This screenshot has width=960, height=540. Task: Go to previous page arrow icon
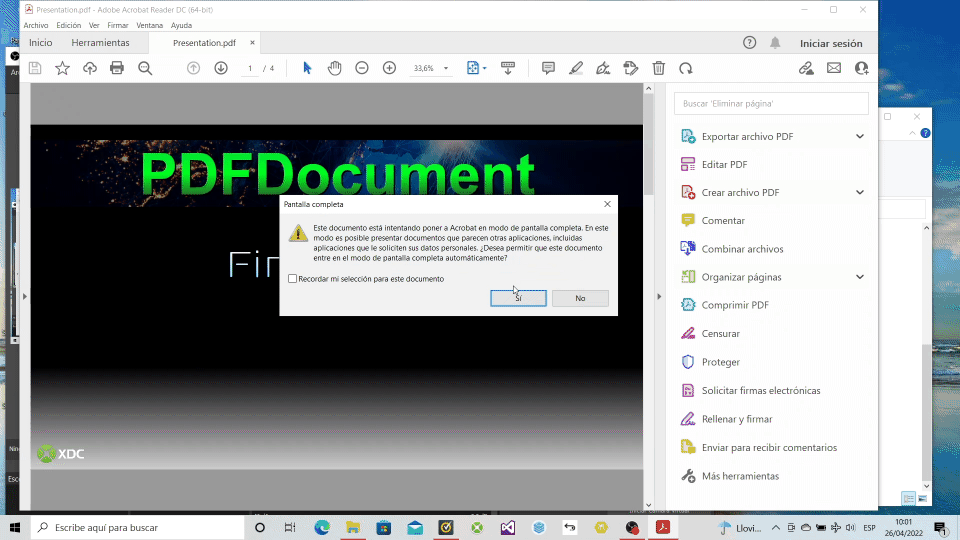tap(193, 68)
